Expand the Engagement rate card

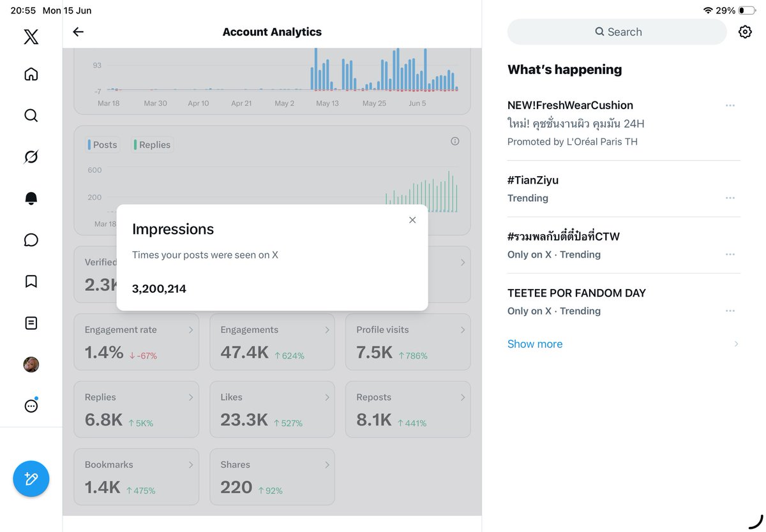(136, 342)
